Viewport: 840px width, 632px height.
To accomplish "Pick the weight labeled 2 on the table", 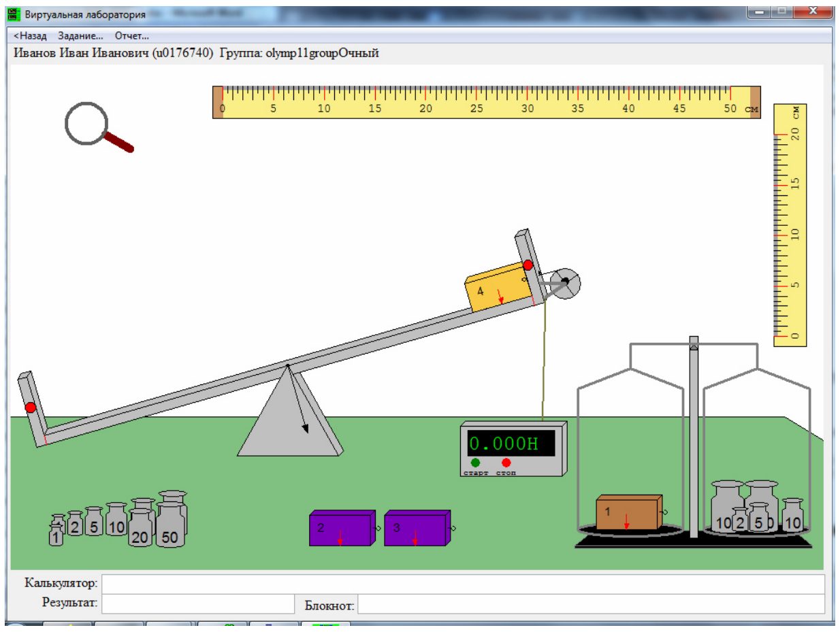I will point(75,524).
